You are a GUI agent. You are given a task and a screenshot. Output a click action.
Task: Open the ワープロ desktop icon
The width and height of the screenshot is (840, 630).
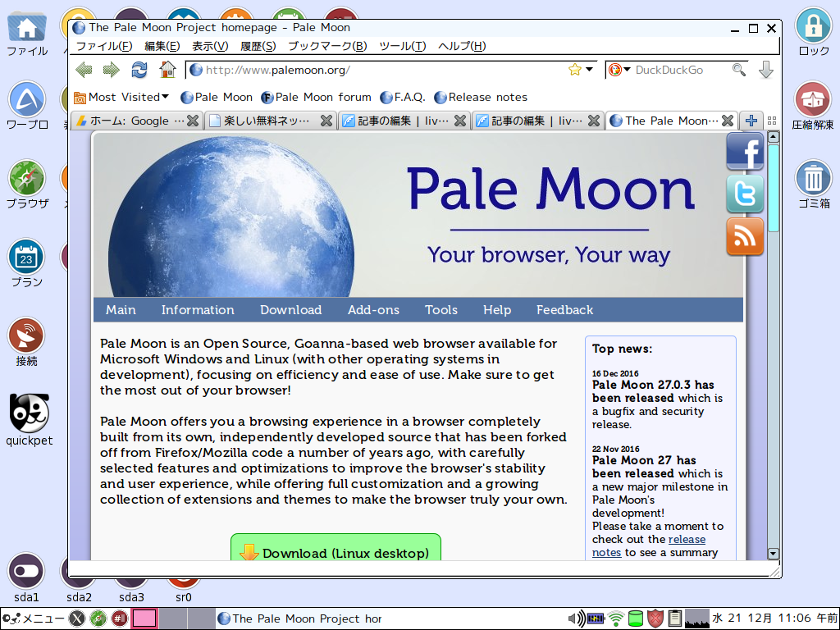(27, 106)
